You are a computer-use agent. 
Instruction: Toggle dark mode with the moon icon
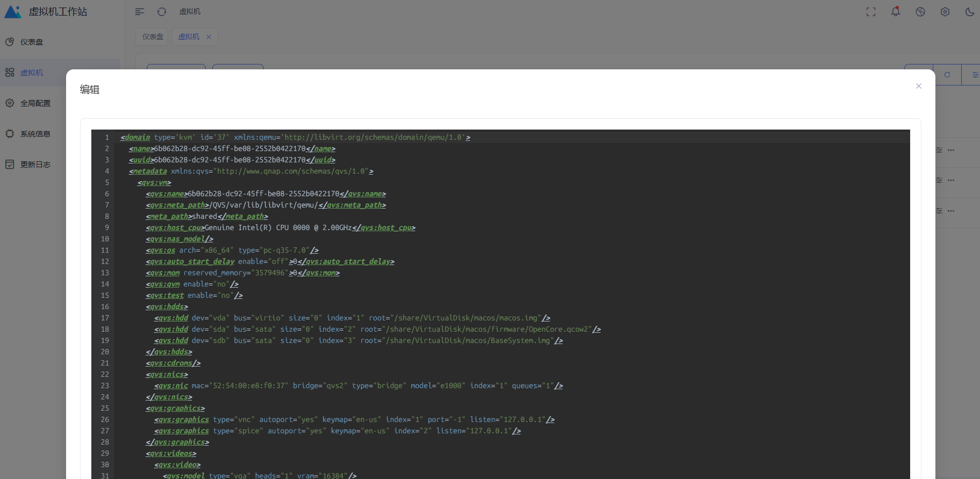pos(970,12)
